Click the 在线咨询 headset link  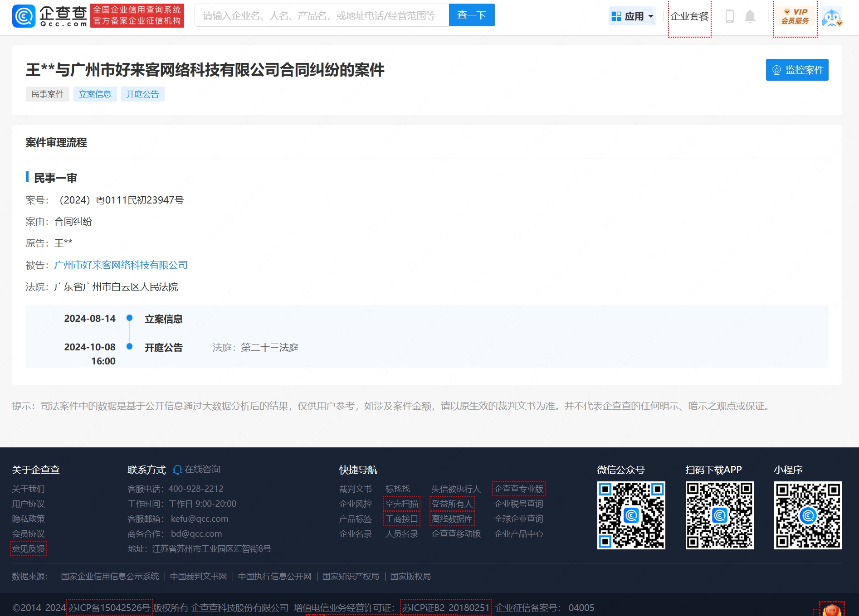(x=196, y=469)
